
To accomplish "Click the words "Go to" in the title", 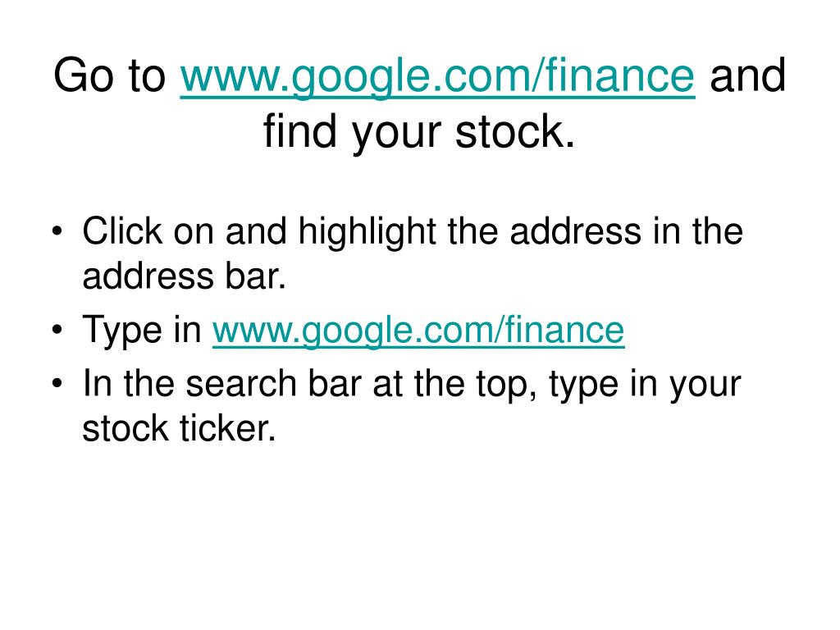I will coord(110,77).
